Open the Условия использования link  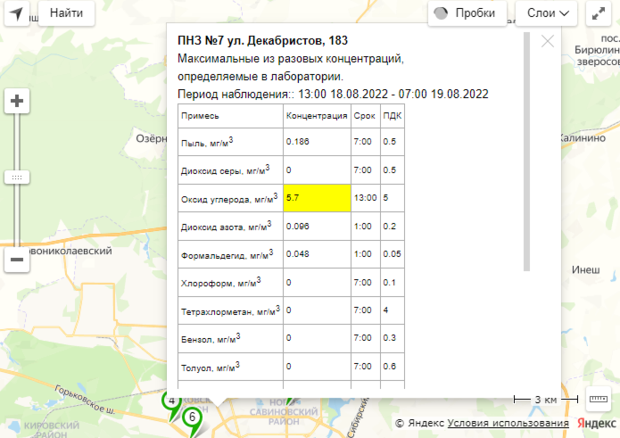[495, 423]
